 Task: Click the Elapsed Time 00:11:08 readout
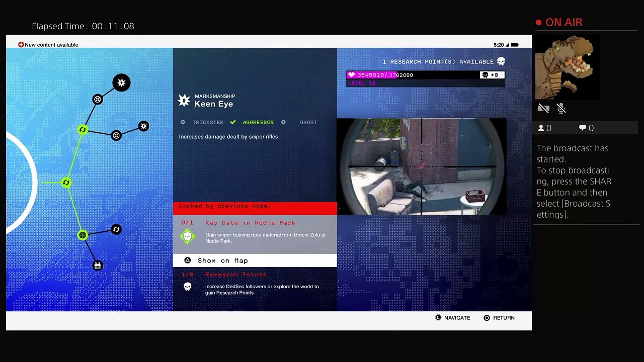click(83, 26)
